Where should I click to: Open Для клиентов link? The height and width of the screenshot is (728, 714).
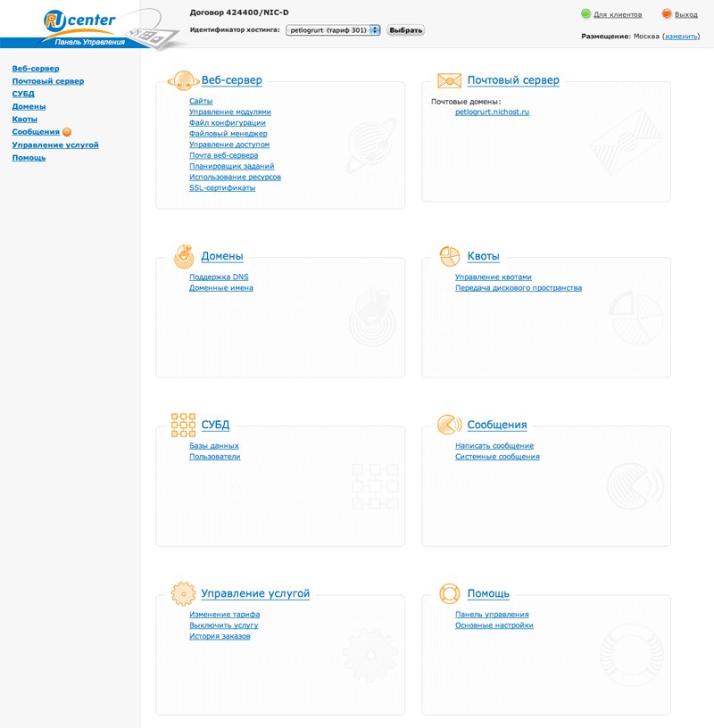tap(618, 14)
